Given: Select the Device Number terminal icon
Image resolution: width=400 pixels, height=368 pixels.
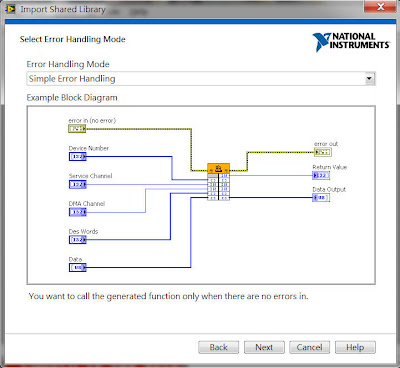Looking at the screenshot, I should [x=78, y=157].
